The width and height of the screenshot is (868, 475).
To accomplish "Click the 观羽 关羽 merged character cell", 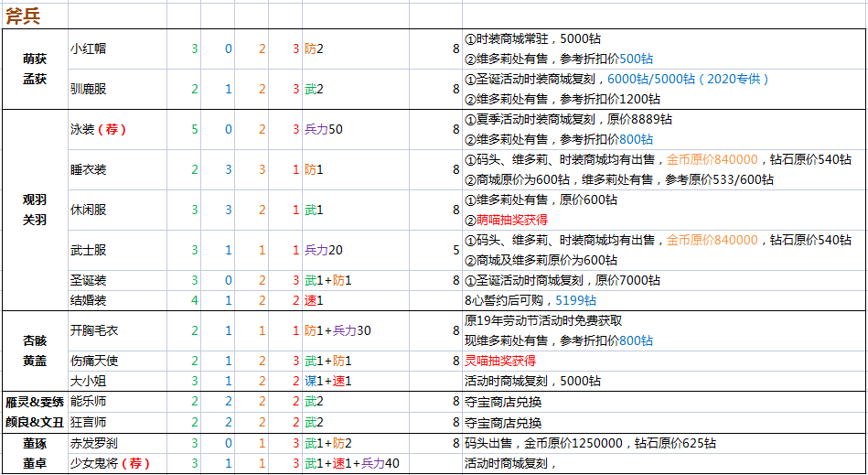I will [x=35, y=210].
